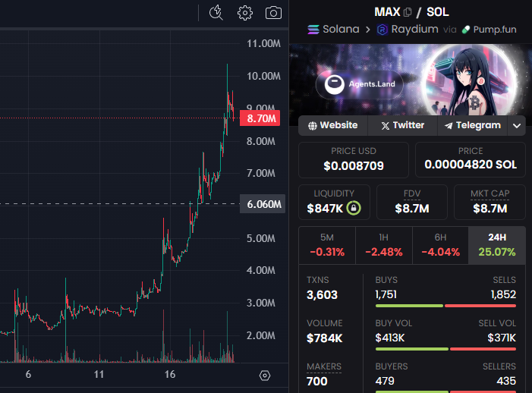This screenshot has width=532, height=393.
Task: Click the MAKERS value 700
Action: (x=317, y=382)
